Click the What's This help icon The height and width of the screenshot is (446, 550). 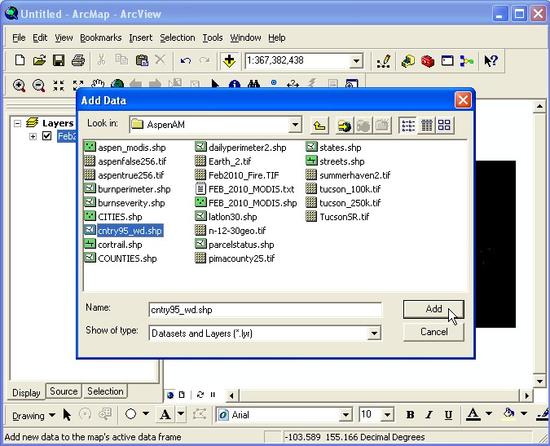490,61
